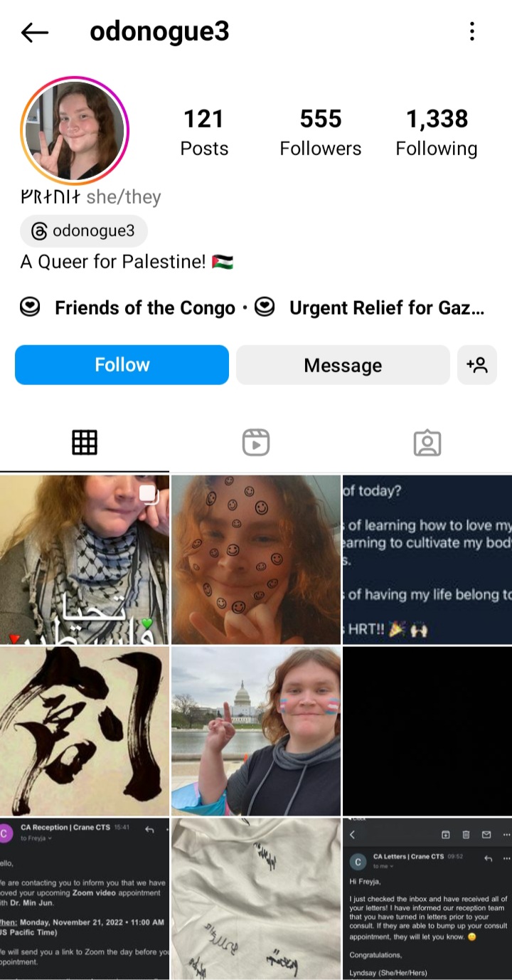This screenshot has width=512, height=980.
Task: Open the keffiyeh scarf carousel post
Action: click(x=85, y=559)
